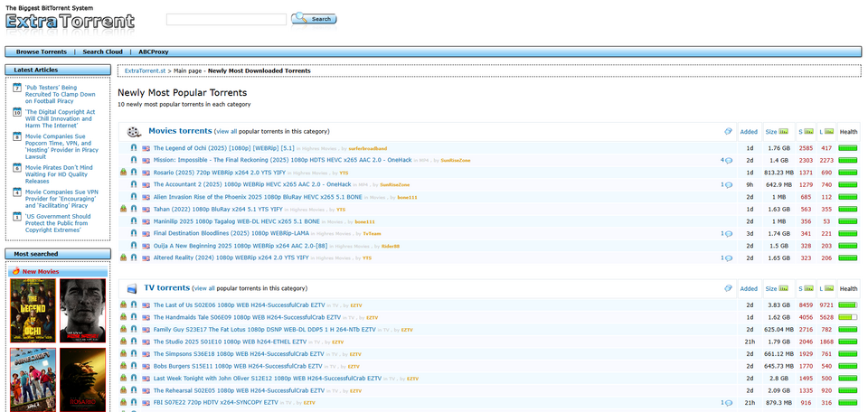The image size is (868, 412).
Task: Open comments bubble for FBI S07E22 torrent
Action: coord(729,403)
